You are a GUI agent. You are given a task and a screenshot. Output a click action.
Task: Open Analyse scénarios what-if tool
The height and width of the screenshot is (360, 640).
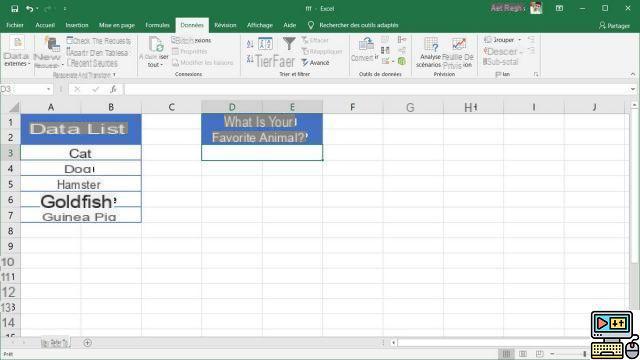point(429,52)
